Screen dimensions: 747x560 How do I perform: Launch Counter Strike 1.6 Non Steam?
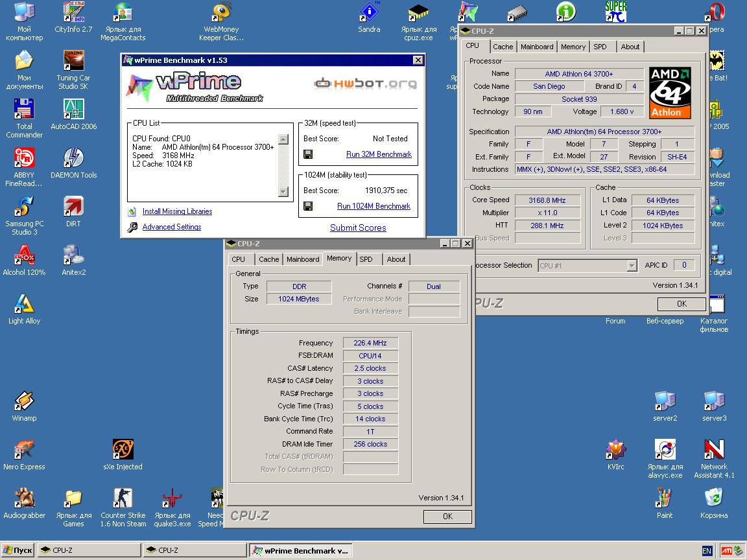123,499
